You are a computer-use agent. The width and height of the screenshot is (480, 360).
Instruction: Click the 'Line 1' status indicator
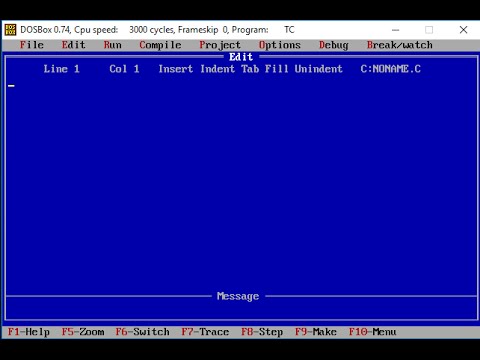[x=62, y=69]
